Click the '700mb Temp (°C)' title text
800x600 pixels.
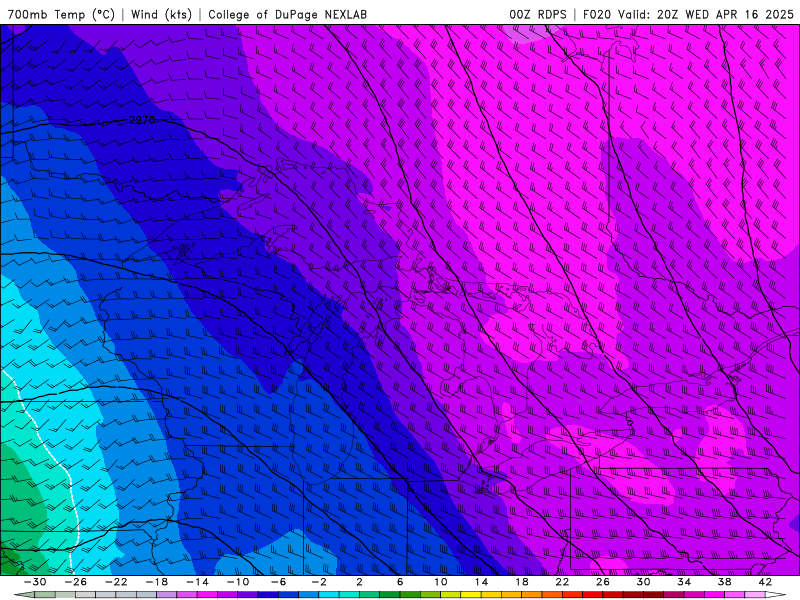click(x=61, y=14)
